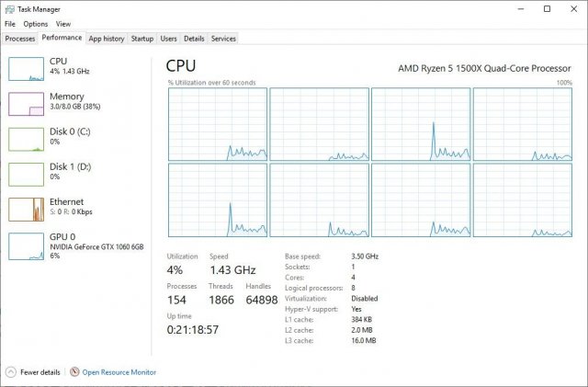The width and height of the screenshot is (588, 387).
Task: Select the Memory usage graph thumbnail
Action: pyautogui.click(x=26, y=103)
